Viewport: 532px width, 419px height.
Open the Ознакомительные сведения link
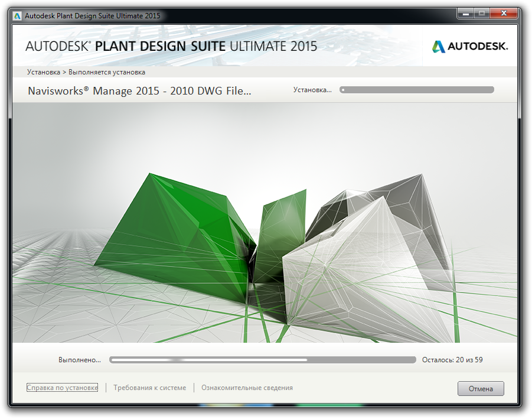[x=247, y=388]
